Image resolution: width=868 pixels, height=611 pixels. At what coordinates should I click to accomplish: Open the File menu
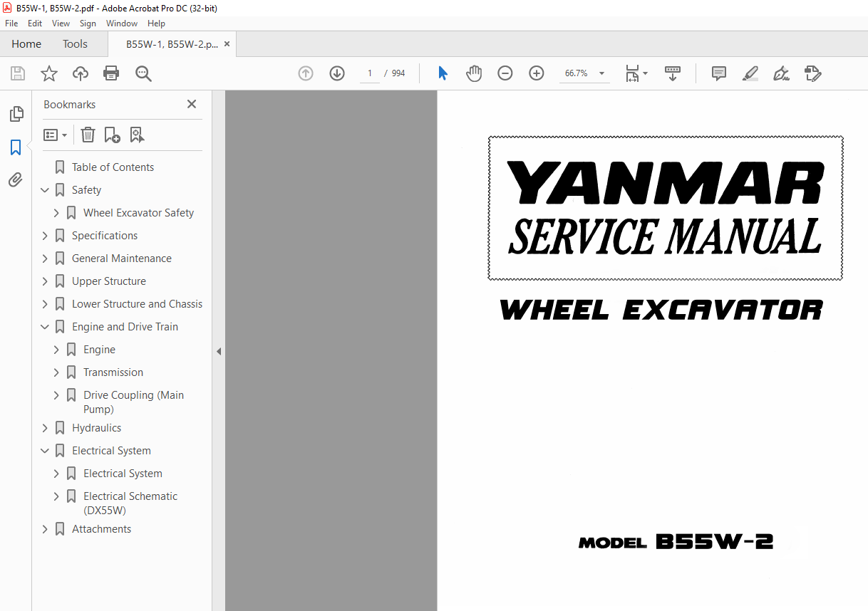11,23
